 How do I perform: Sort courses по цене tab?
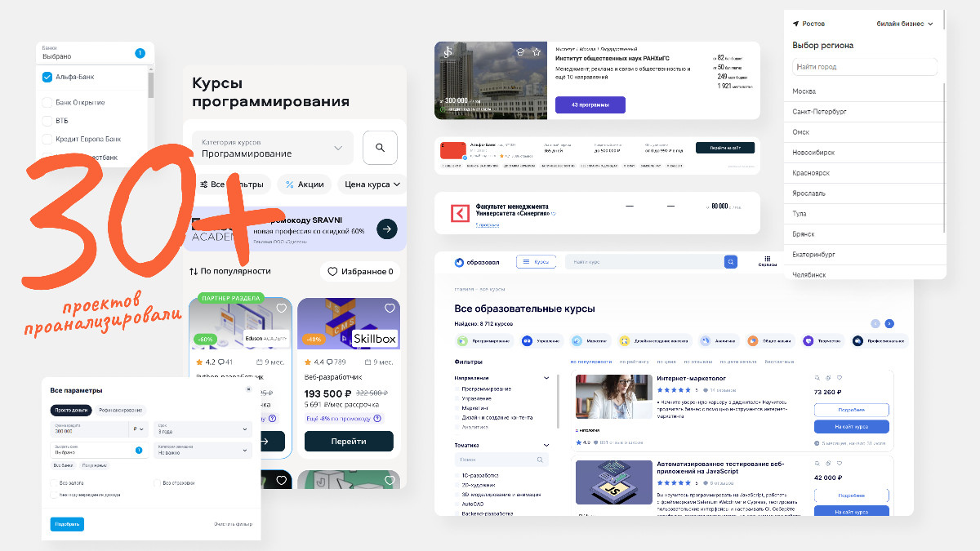(666, 362)
